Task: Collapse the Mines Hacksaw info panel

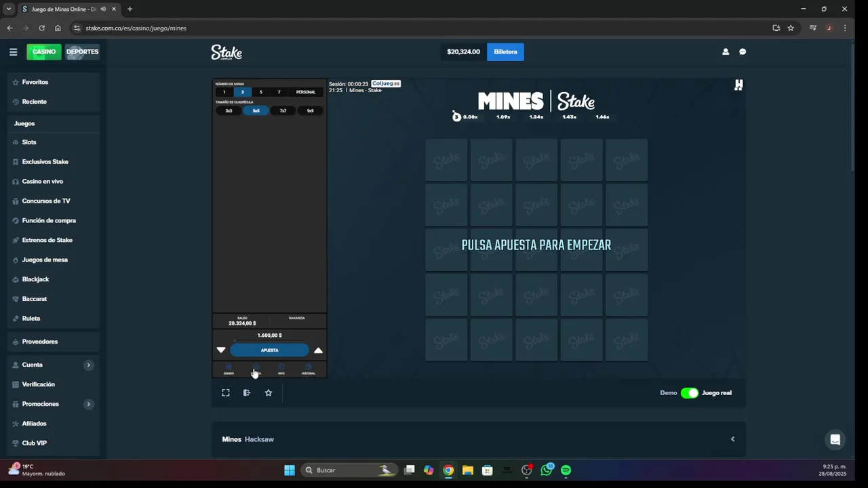Action: 732,439
